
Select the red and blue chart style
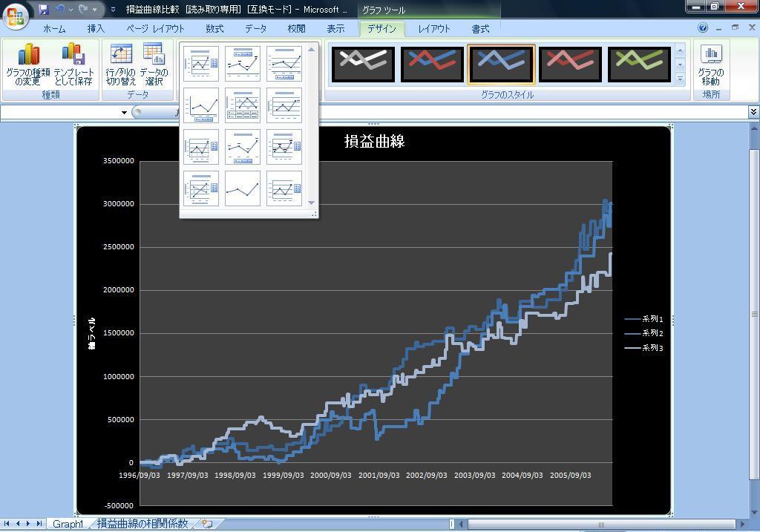click(432, 64)
